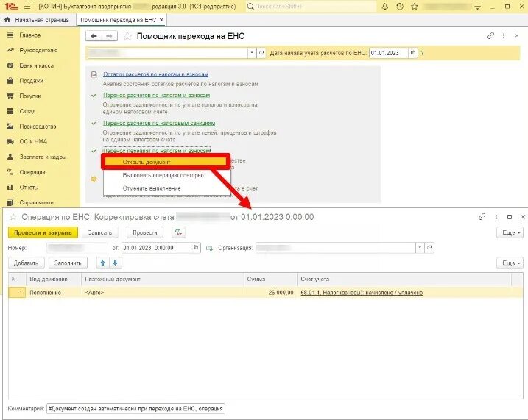Open document window more options dots

point(496,217)
